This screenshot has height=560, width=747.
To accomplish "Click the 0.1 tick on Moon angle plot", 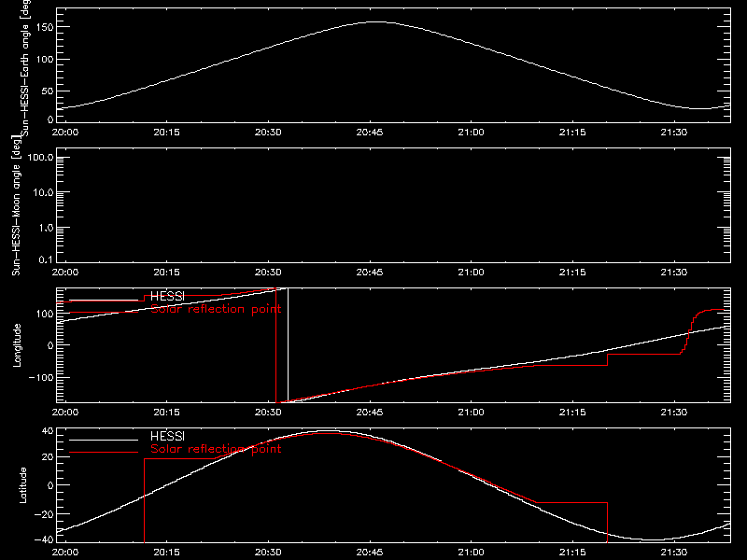I will [x=46, y=259].
